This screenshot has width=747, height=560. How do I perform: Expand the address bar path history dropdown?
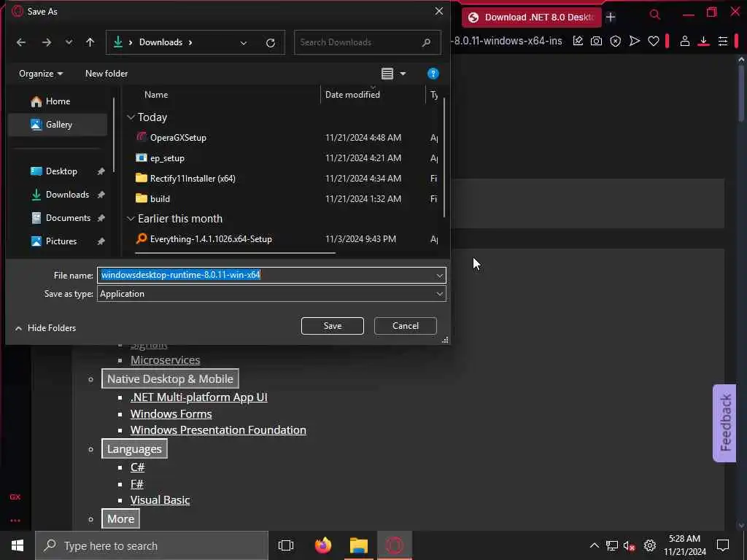244,43
